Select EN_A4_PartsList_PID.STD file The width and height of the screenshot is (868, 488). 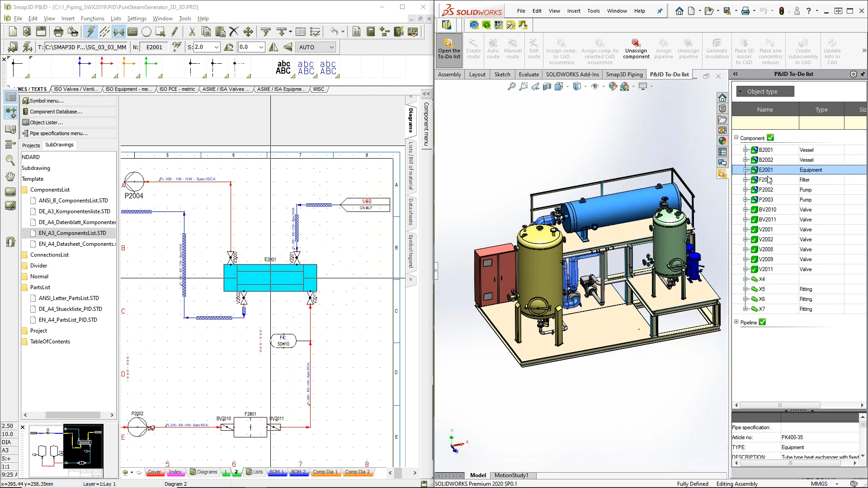click(x=68, y=320)
